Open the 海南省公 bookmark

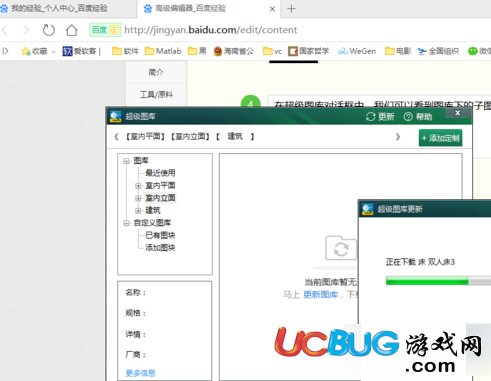pos(234,51)
